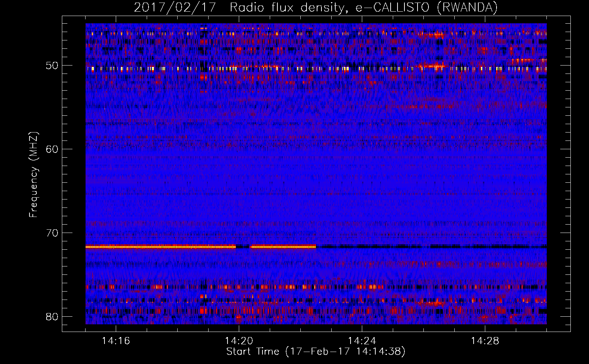Select the Frequency (MHZ) axis label
This screenshot has width=589, height=364.
click(x=33, y=175)
